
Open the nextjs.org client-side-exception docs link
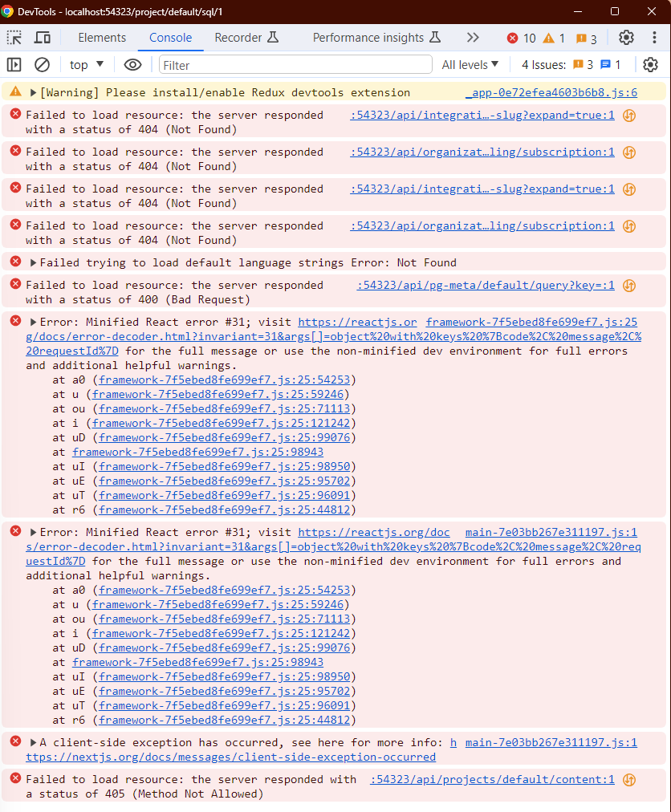pyautogui.click(x=230, y=757)
